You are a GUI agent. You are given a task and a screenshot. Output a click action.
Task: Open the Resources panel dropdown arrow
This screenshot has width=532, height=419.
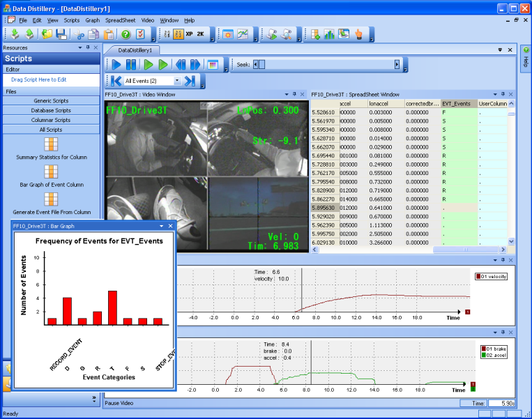(x=80, y=48)
